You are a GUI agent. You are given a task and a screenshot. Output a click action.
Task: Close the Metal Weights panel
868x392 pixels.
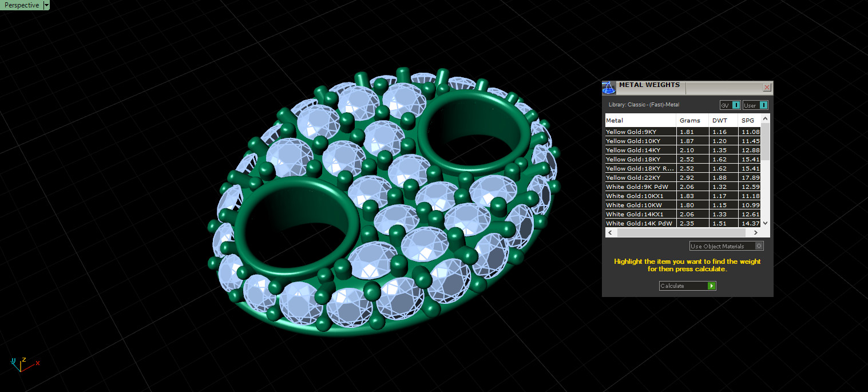click(x=767, y=88)
